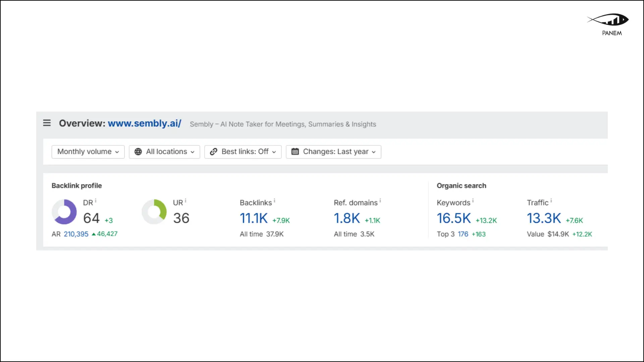The image size is (644, 362).
Task: Open the www.sembly.ai/ link
Action: (144, 123)
